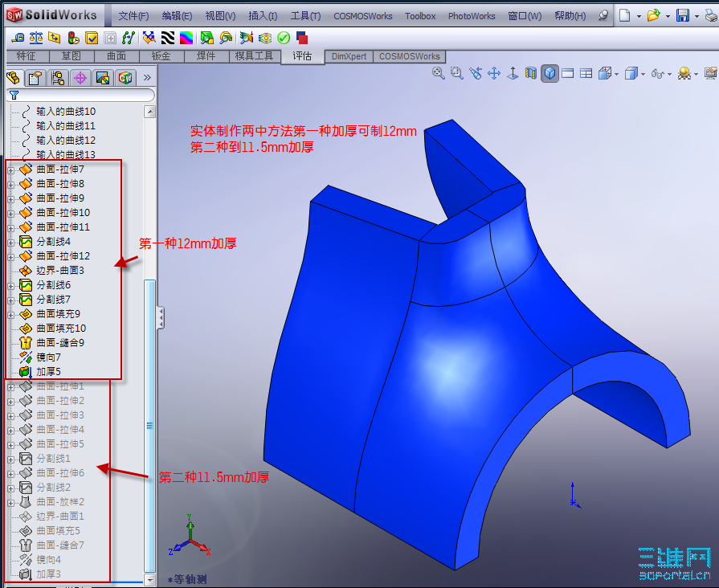This screenshot has height=588, width=719.
Task: Toggle the Isometric view cube button
Action: (549, 73)
